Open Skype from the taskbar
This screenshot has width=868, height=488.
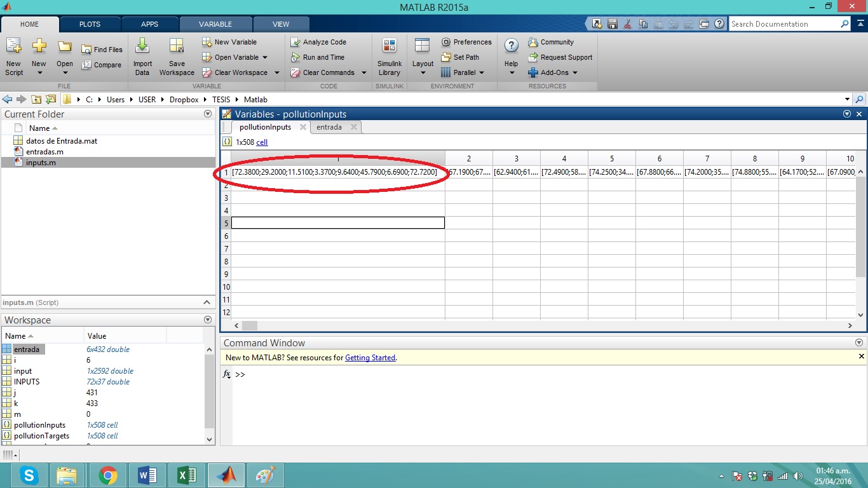tap(29, 475)
